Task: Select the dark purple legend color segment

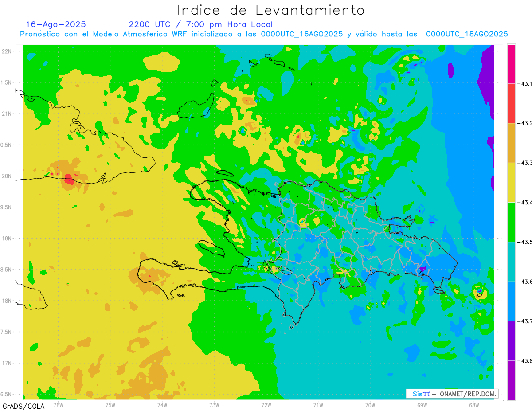Action: [511, 341]
